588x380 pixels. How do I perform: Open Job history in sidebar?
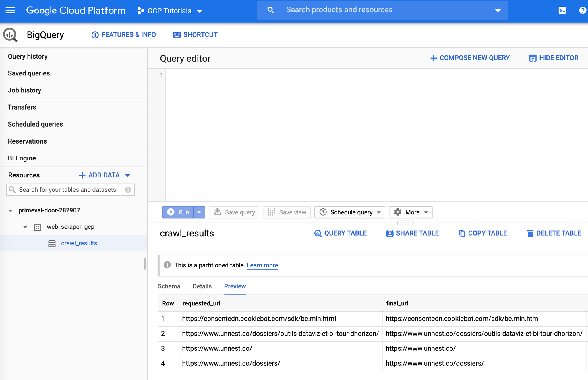point(73,90)
